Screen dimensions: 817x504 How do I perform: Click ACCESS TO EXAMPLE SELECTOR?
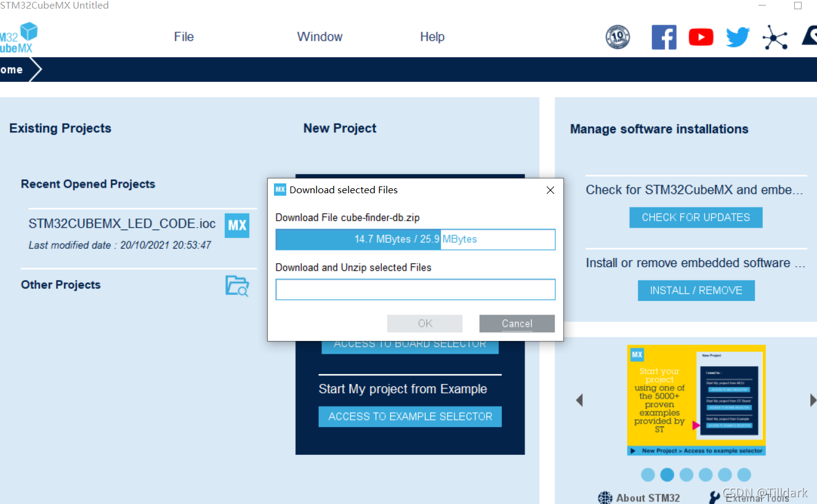(x=410, y=417)
